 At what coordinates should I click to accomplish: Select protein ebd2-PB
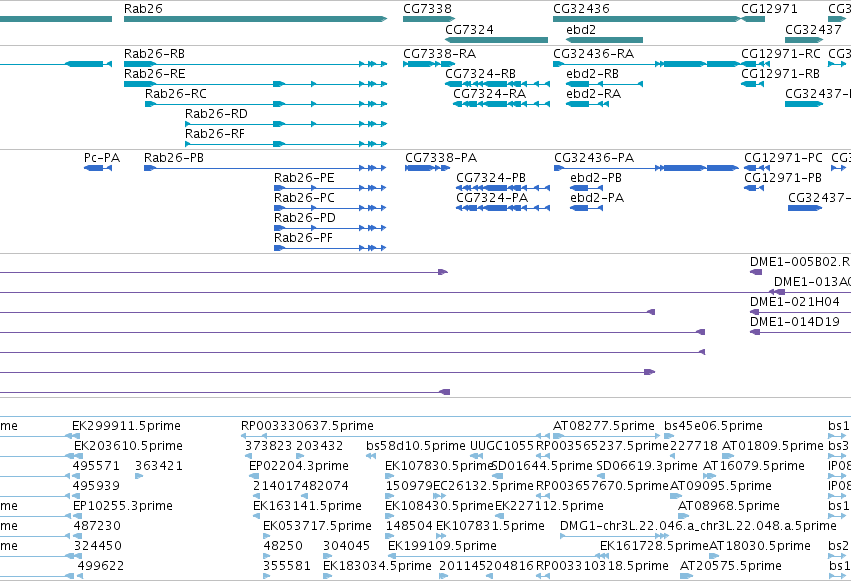587,188
